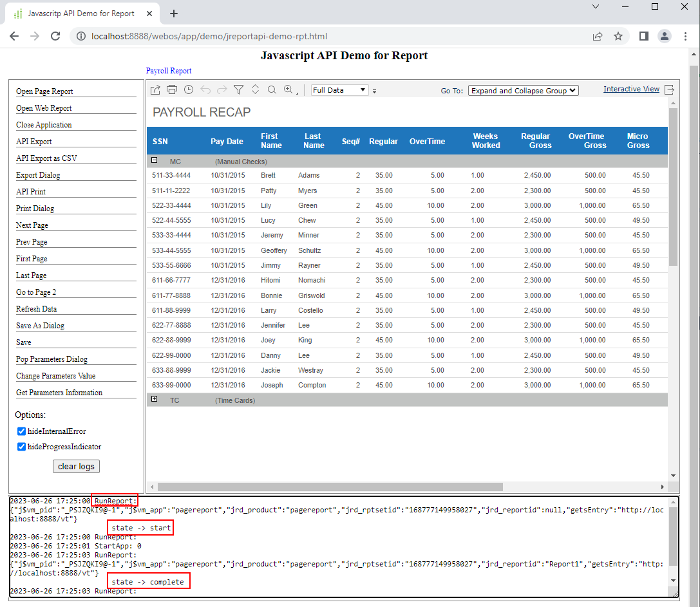700x607 pixels.
Task: Click the Search magnifier icon
Action: coord(271,89)
